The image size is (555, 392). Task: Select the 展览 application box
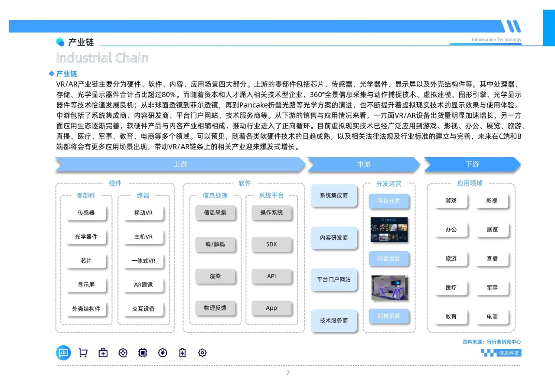coord(492,230)
